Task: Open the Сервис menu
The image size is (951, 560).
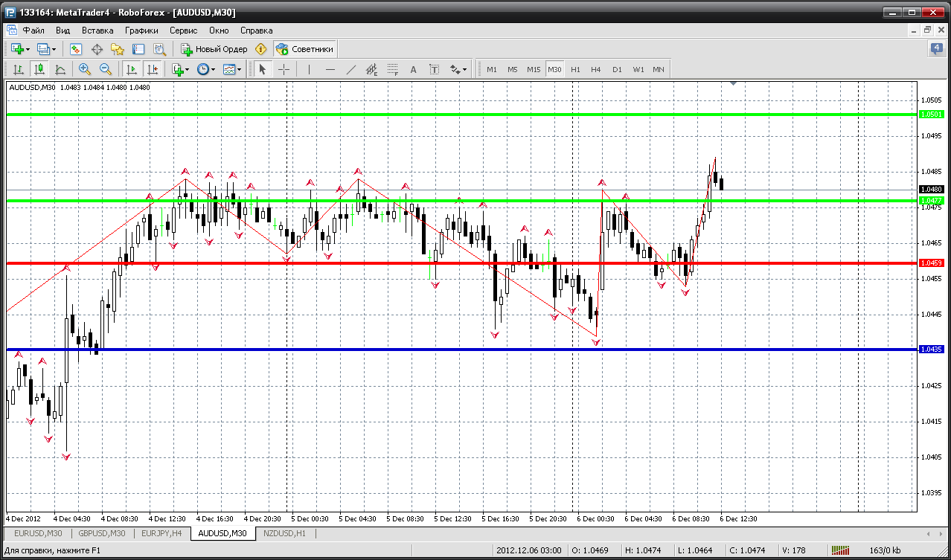Action: [x=183, y=30]
